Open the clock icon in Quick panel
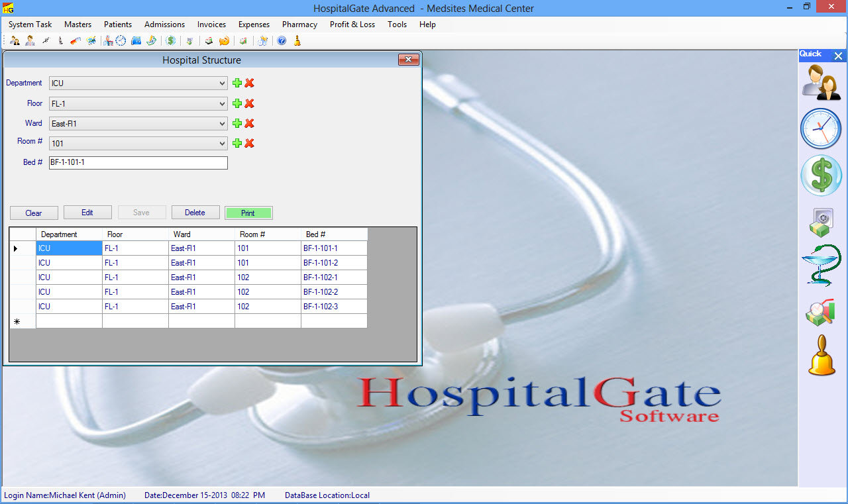This screenshot has height=504, width=848. pyautogui.click(x=821, y=128)
